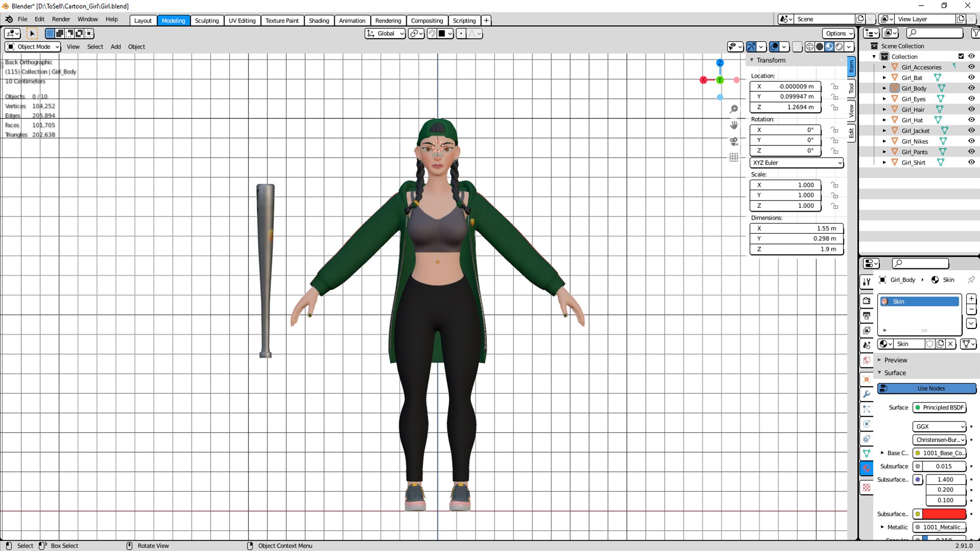Open the Render properties tab icon
980x551 pixels.
coord(867,300)
